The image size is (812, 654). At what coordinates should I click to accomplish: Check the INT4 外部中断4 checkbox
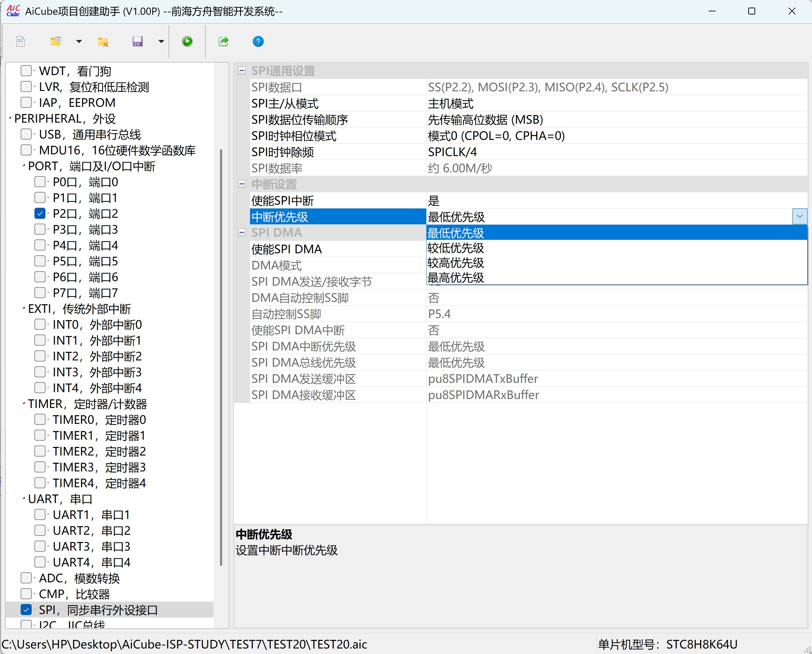40,388
